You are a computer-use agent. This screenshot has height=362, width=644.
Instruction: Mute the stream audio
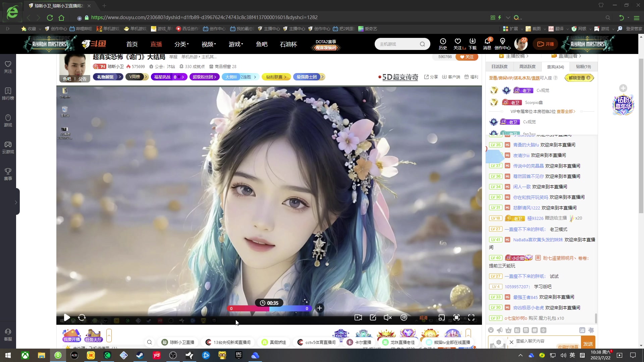(387, 318)
